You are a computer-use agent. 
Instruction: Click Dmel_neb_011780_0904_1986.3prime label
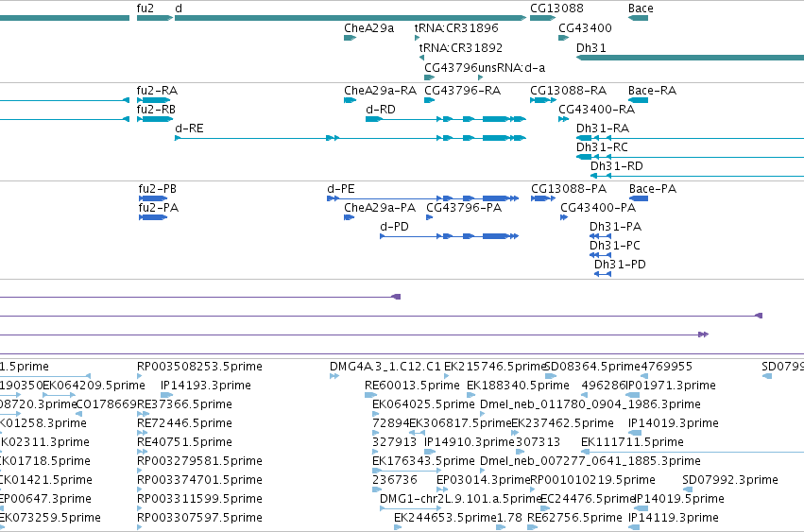590,404
